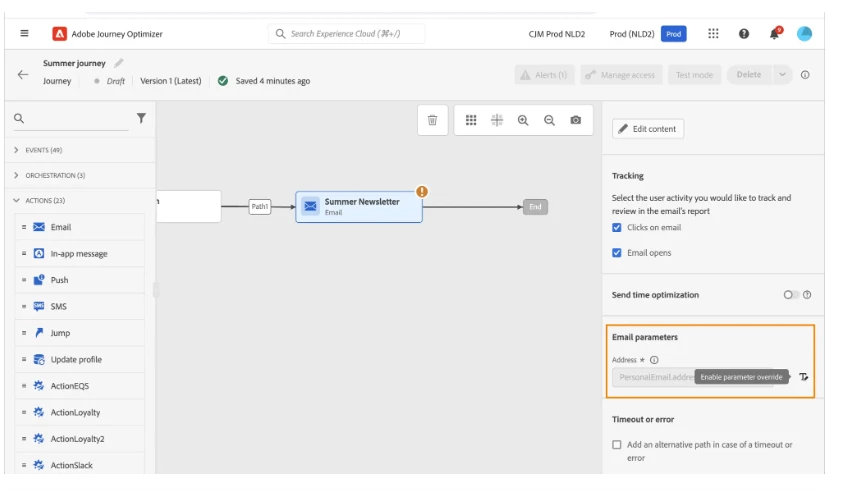Screen dimensions: 848x490
Task: Zoom out on the canvas
Action: 549,120
